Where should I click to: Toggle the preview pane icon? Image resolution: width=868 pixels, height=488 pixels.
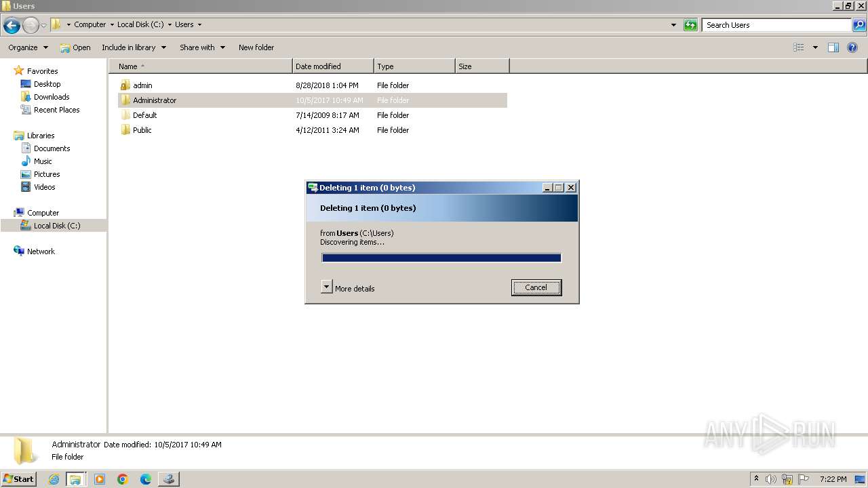[x=833, y=47]
